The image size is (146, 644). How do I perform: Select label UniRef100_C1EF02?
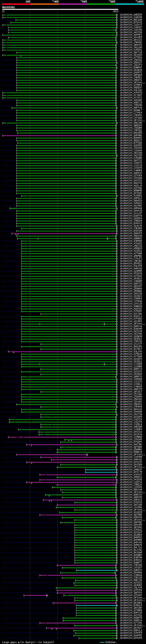point(131,482)
